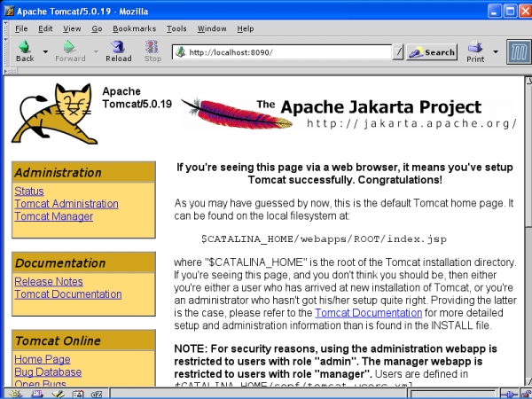
Task: Open the View menu
Action: coord(72,29)
